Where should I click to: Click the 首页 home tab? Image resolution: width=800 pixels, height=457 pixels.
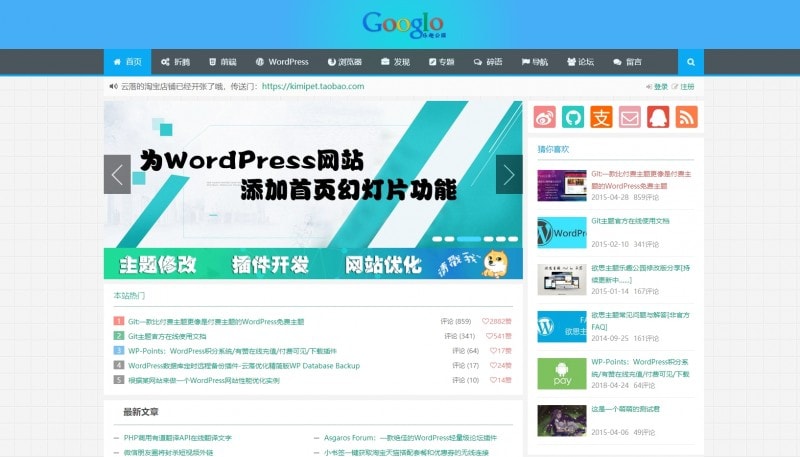tap(128, 62)
